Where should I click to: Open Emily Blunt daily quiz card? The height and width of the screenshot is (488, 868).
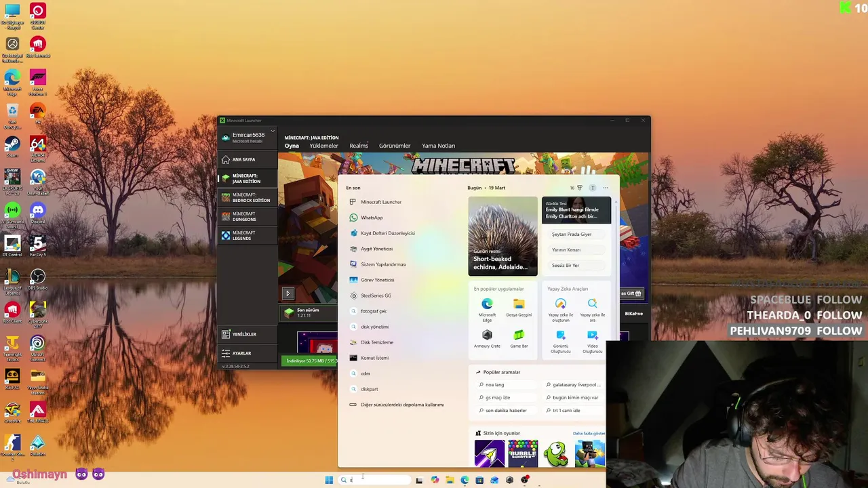tap(576, 210)
